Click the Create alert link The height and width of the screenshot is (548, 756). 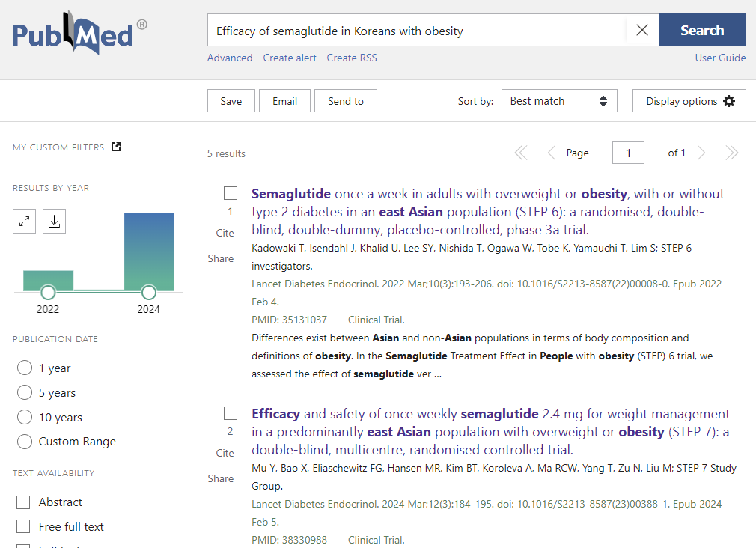tap(290, 58)
